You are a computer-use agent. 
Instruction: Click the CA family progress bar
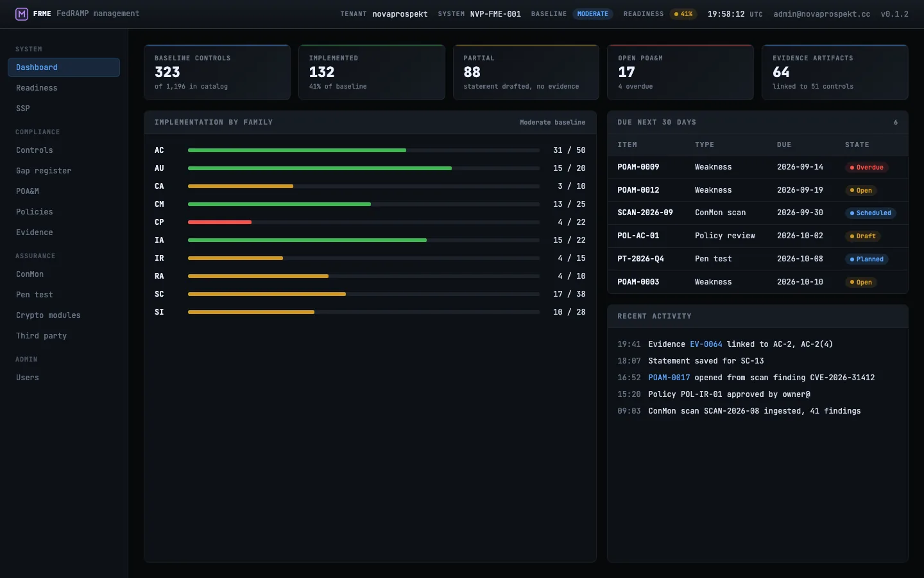coord(363,186)
